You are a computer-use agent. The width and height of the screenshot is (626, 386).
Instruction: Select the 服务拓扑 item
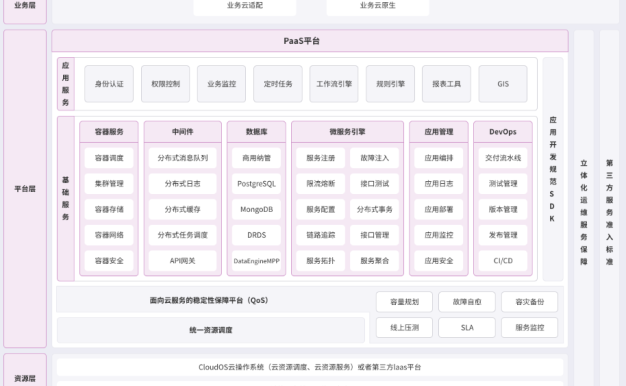click(321, 261)
